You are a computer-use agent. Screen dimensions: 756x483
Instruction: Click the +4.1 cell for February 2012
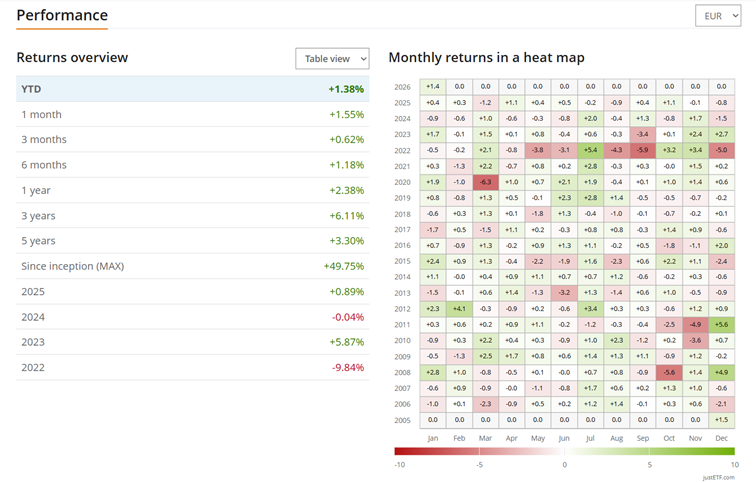click(x=459, y=308)
